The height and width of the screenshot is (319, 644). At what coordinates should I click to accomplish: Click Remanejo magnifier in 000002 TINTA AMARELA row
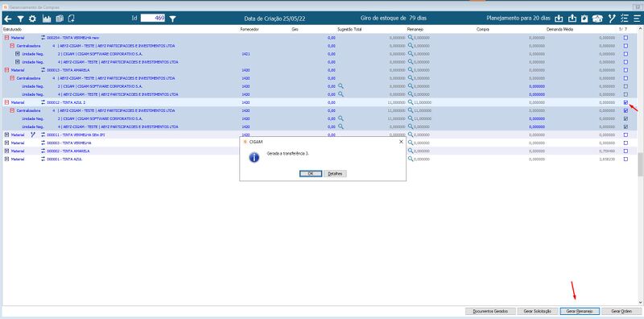(411, 151)
